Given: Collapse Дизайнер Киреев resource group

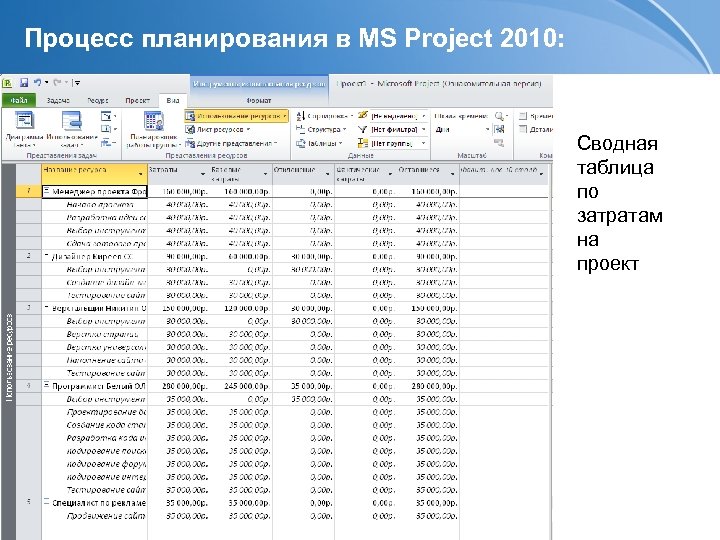Looking at the screenshot, I should pyautogui.click(x=46, y=256).
